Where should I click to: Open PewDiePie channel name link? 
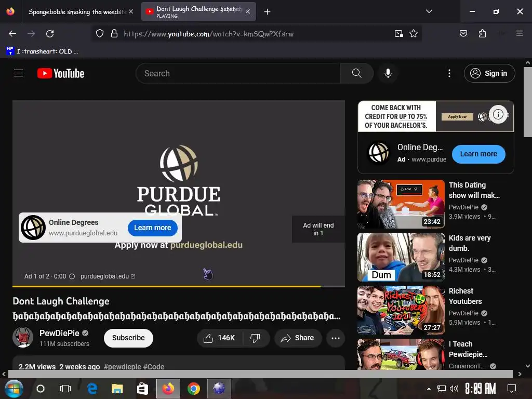(59, 333)
